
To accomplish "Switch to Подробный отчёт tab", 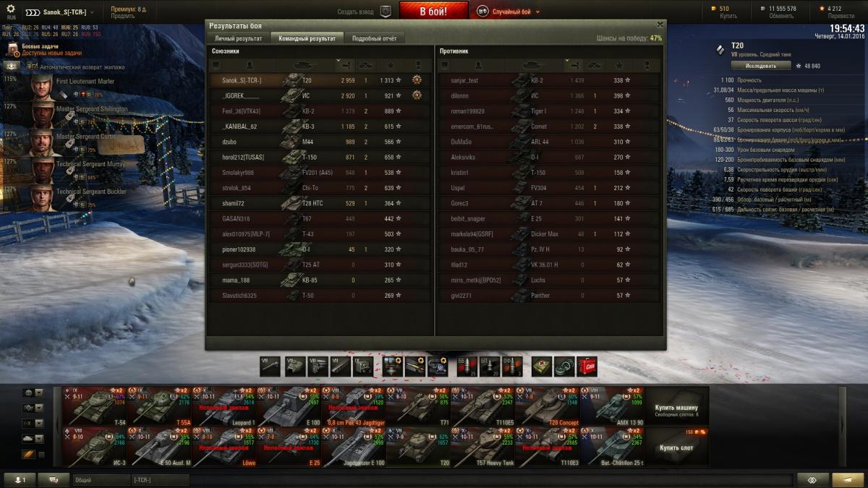I will pos(374,38).
